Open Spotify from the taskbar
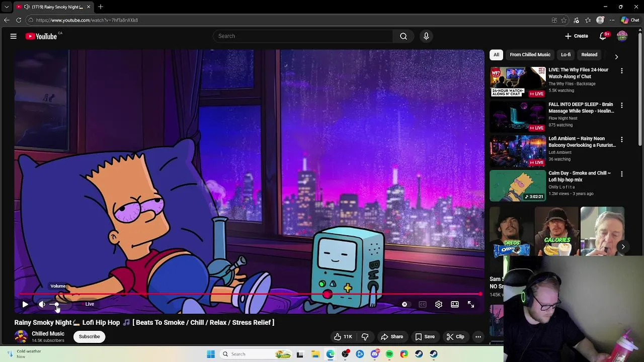The image size is (644, 362). tap(389, 354)
